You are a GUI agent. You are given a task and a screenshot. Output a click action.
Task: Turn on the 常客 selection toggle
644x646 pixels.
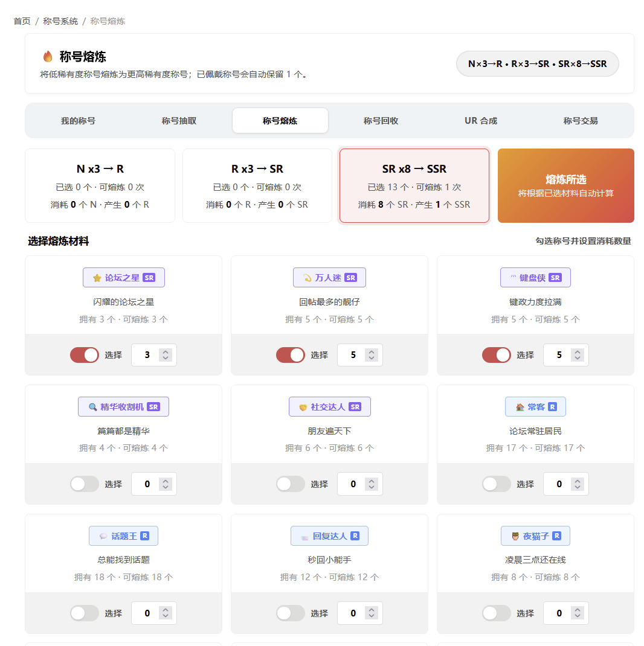(x=497, y=484)
